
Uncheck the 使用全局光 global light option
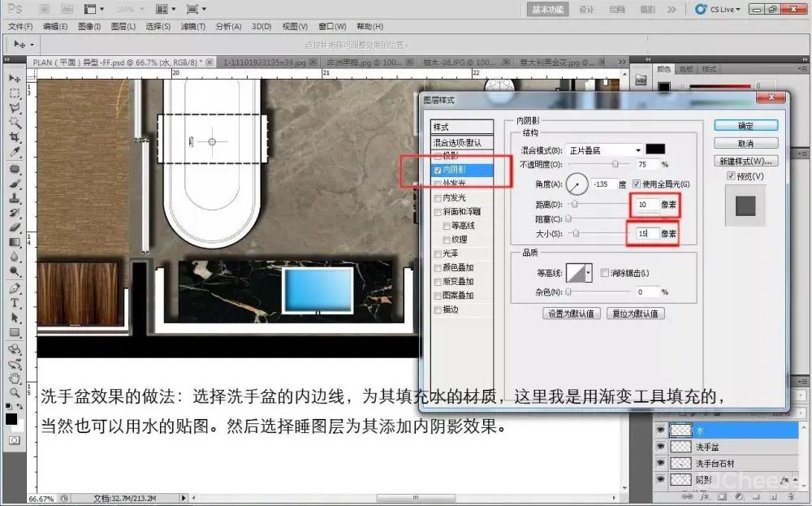pyautogui.click(x=636, y=184)
